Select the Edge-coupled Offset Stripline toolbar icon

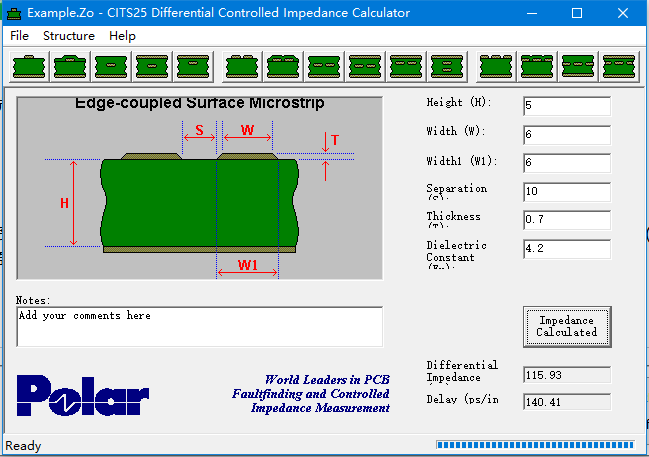click(406, 67)
